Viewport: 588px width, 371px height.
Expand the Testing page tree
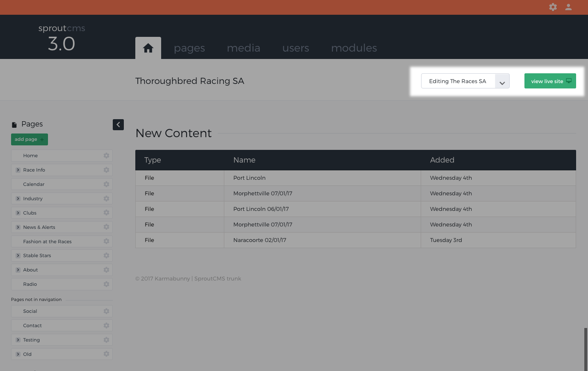[18, 340]
